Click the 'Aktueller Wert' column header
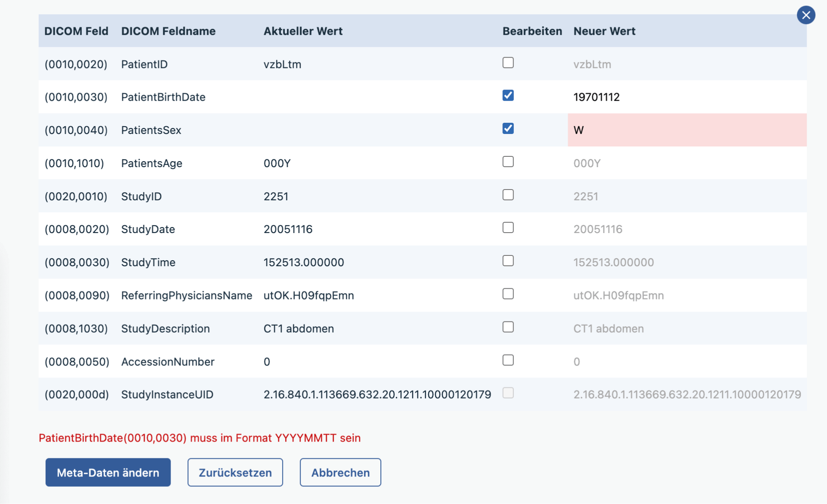Viewport: 827px width, 504px height. (303, 31)
